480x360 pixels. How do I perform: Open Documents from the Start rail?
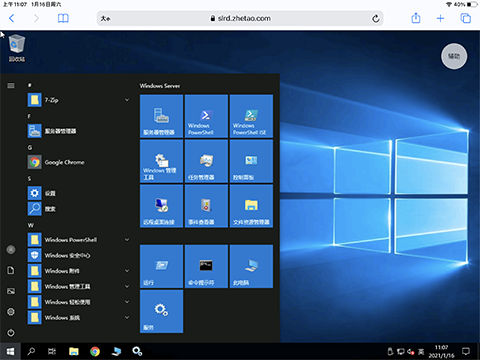(11, 270)
